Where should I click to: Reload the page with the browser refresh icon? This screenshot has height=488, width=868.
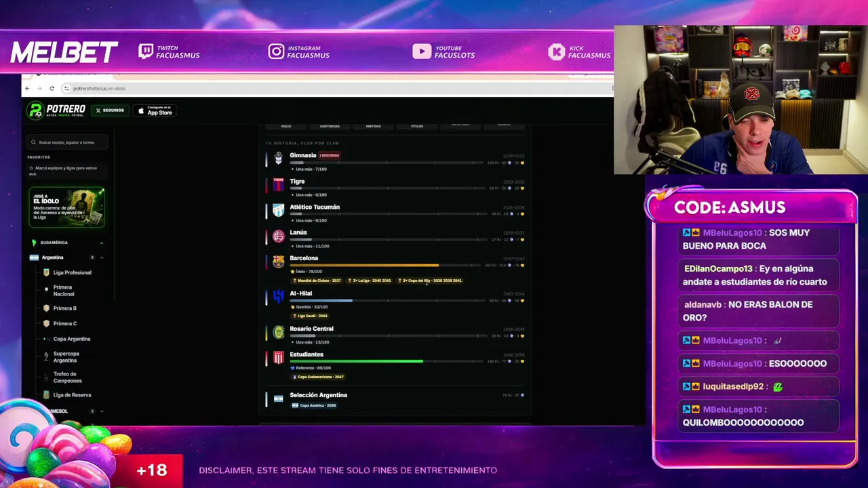coord(52,88)
